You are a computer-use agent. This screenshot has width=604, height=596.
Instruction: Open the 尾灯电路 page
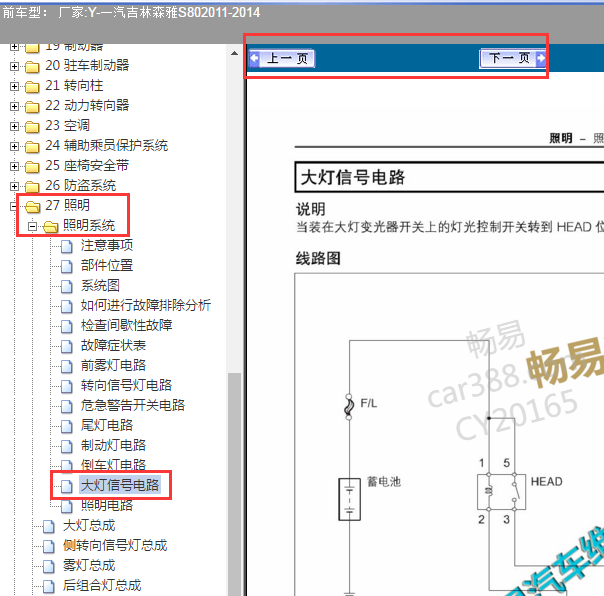(107, 426)
